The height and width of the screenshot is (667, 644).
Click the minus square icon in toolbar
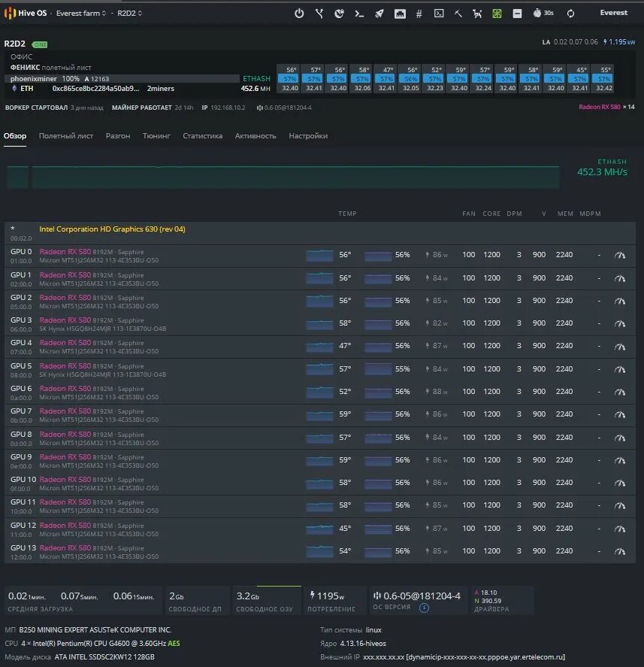(x=517, y=14)
